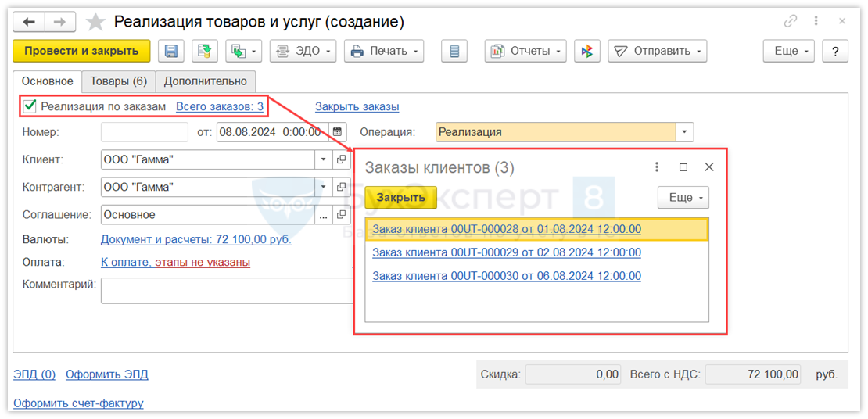
Task: Click the Всего с НДС value field
Action: coord(753,374)
